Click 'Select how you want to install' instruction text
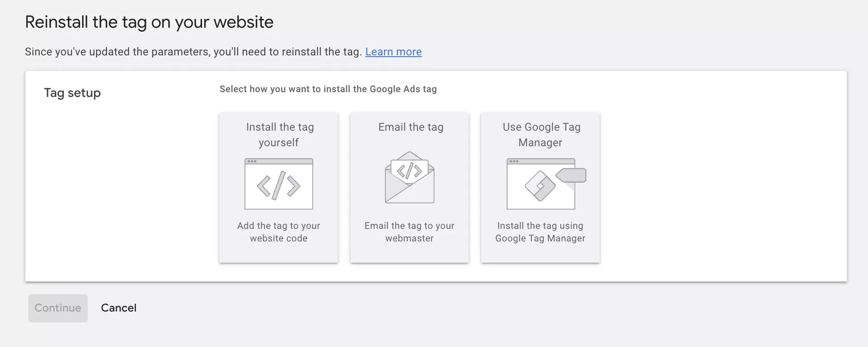 coord(328,89)
